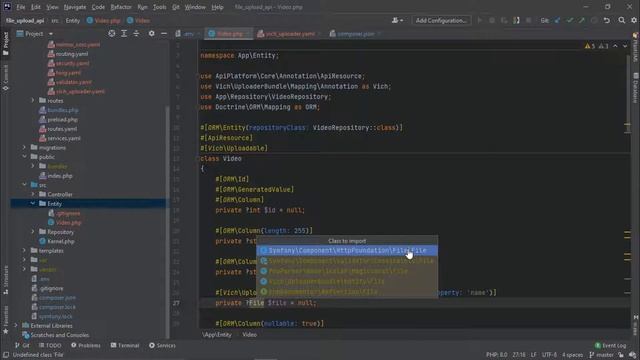The width and height of the screenshot is (640, 360).
Task: Click the Debug bug icon
Action: coord(492,20)
